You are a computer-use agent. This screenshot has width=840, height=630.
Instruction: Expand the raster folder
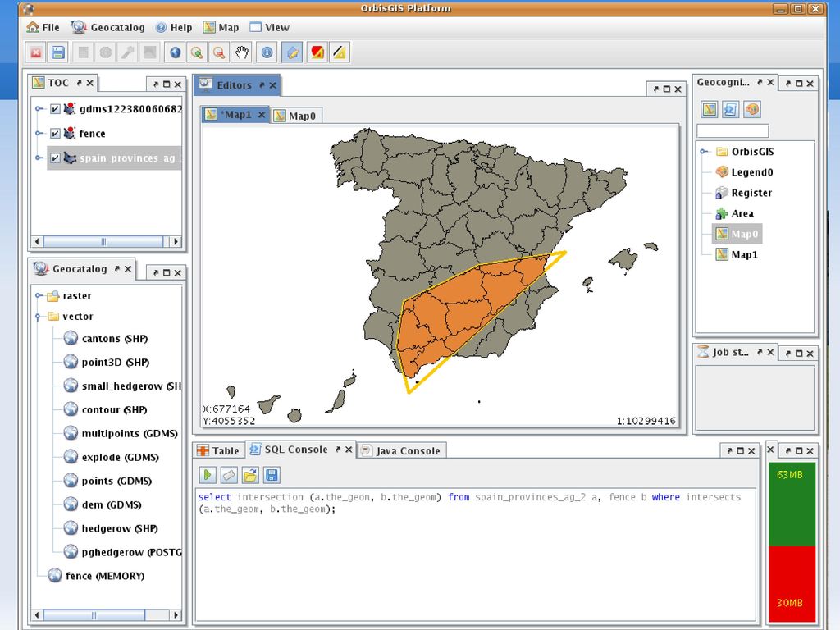39,295
